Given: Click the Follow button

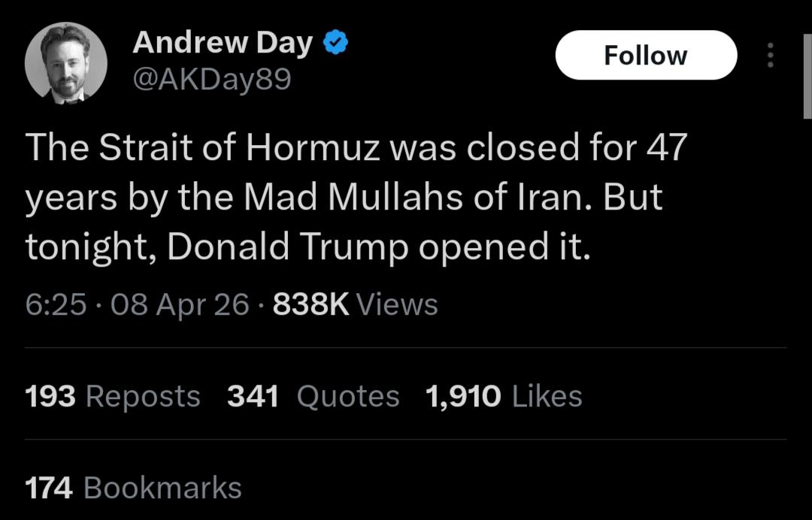Looking at the screenshot, I should (646, 56).
